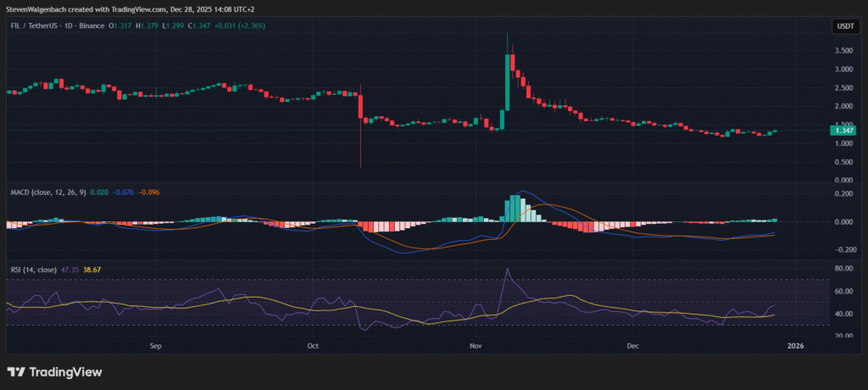
Task: Click the Dec label on time axis
Action: pyautogui.click(x=632, y=346)
